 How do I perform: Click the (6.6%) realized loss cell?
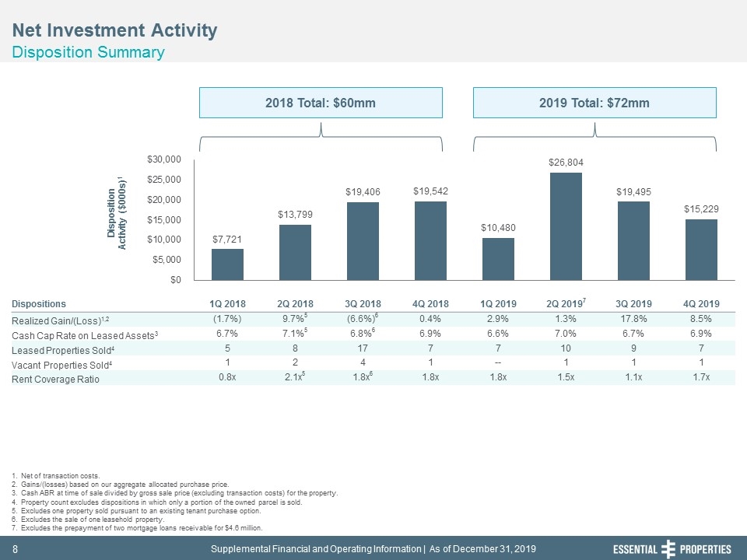pos(363,318)
